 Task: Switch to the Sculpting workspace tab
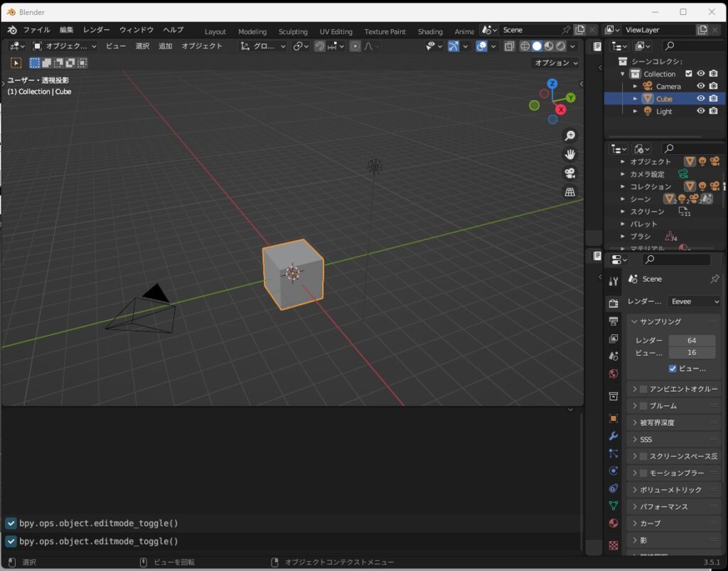[x=293, y=31]
